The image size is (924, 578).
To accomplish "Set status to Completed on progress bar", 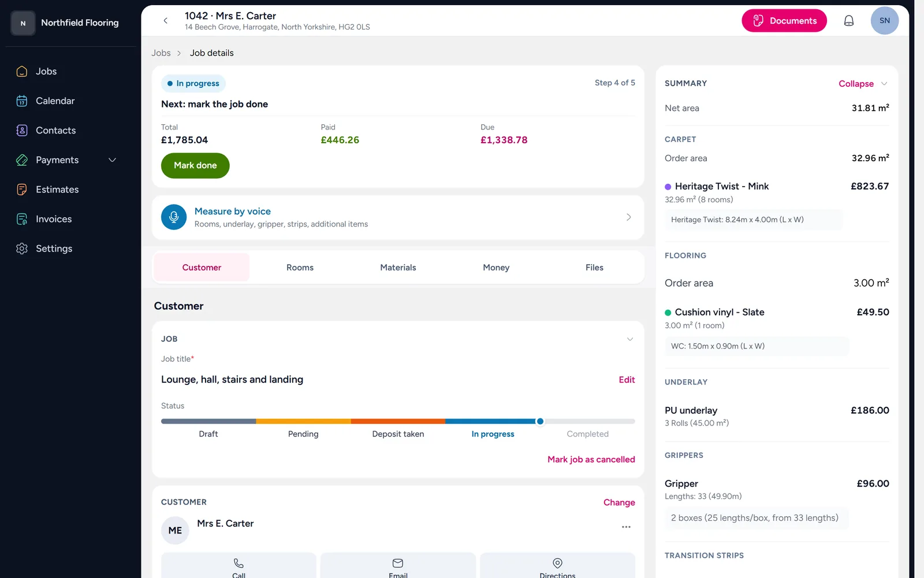I will pos(587,434).
